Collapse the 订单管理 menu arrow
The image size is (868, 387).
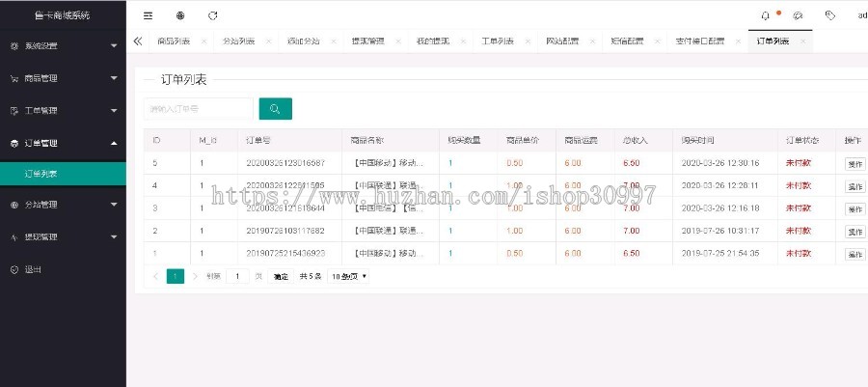(x=114, y=144)
